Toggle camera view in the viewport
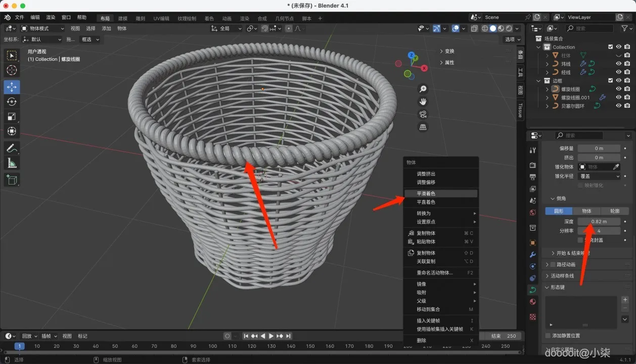This screenshot has height=364, width=636. [423, 114]
